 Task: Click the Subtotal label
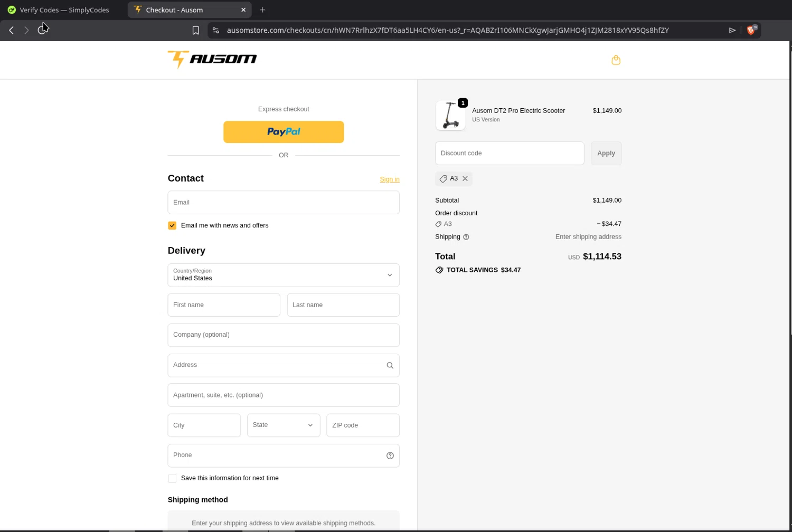447,201
